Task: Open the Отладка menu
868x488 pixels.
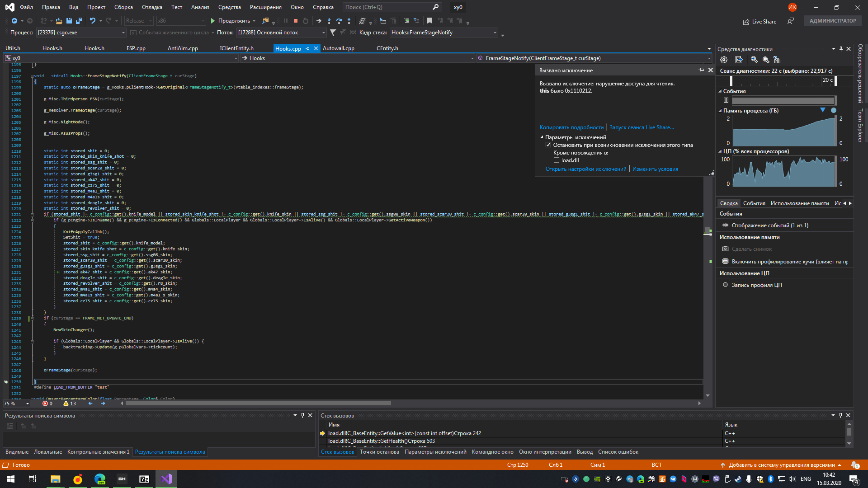Action: pyautogui.click(x=152, y=7)
